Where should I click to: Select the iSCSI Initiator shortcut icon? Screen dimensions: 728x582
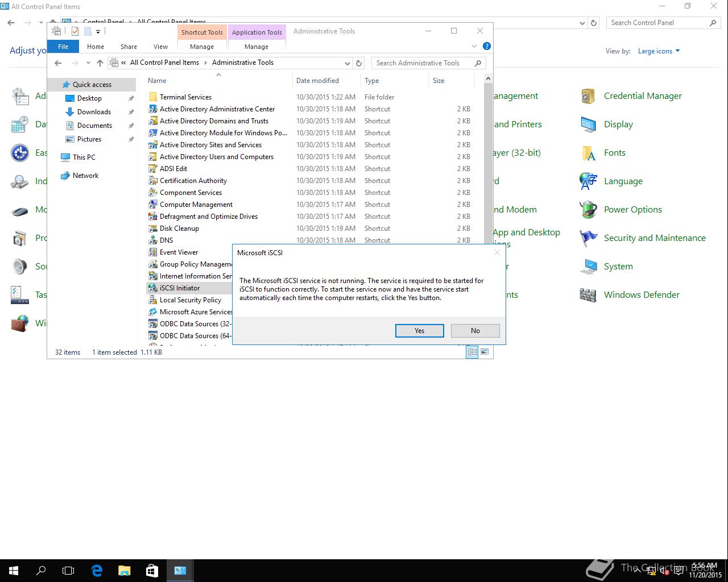coord(153,288)
